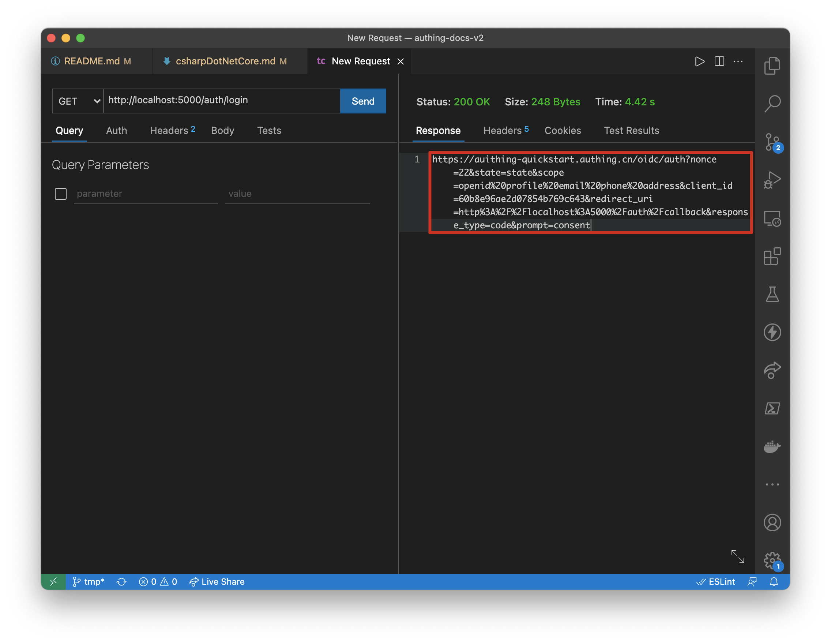This screenshot has height=644, width=831.
Task: Open the editor More Actions ellipsis
Action: [x=738, y=61]
